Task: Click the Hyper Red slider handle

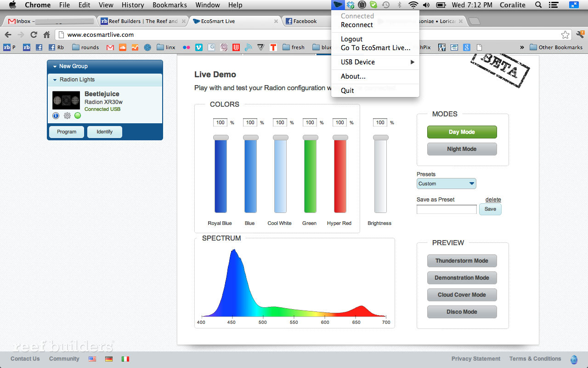Action: (340, 138)
